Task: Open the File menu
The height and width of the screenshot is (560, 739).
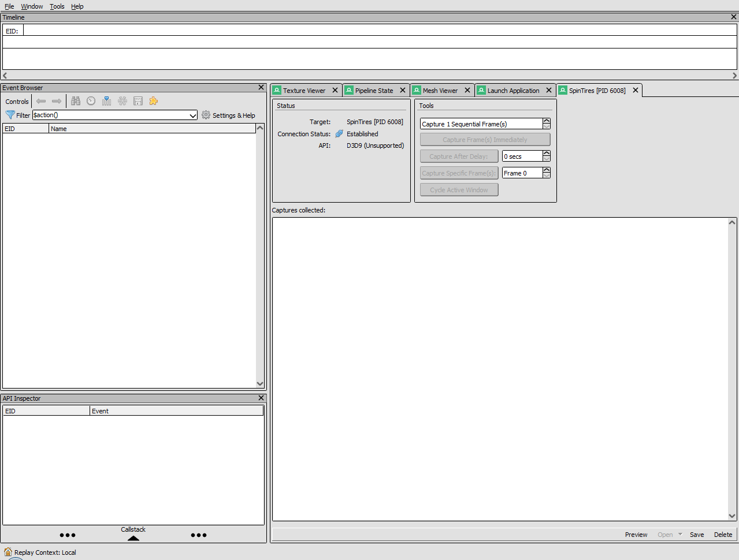Action: click(x=9, y=6)
